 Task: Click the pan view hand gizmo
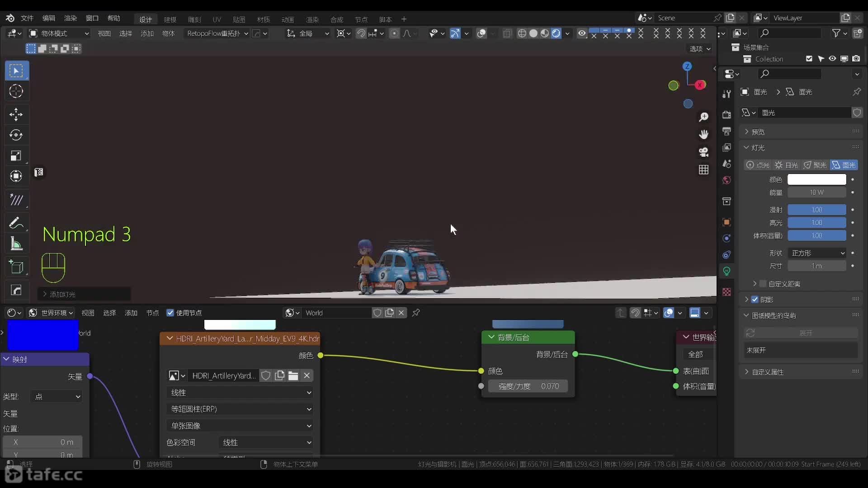pos(703,134)
